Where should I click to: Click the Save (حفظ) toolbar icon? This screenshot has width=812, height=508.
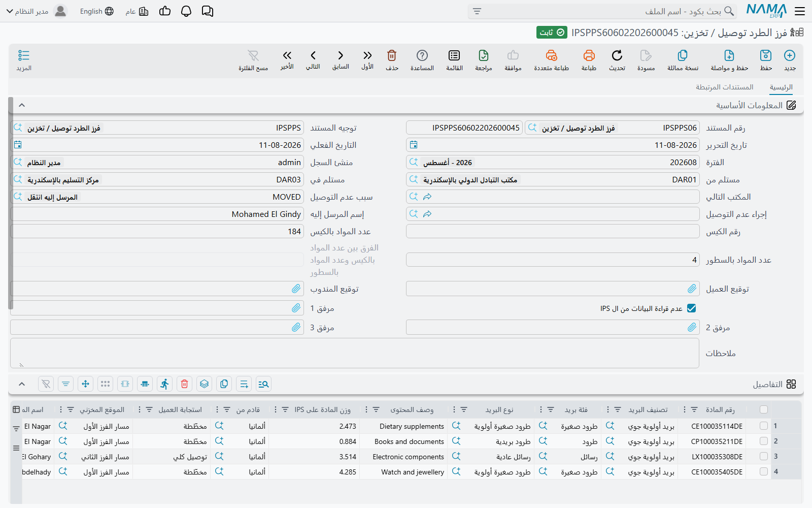coord(766,55)
